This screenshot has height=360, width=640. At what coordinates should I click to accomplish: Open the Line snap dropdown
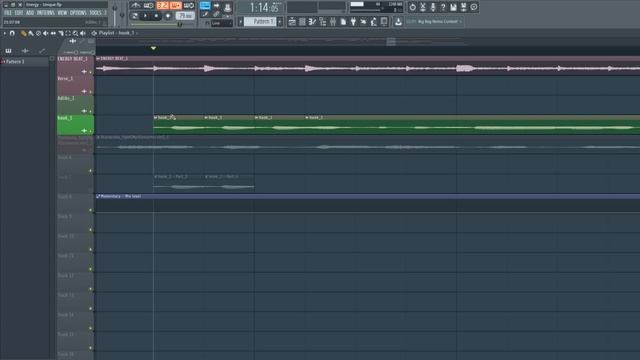(x=222, y=24)
